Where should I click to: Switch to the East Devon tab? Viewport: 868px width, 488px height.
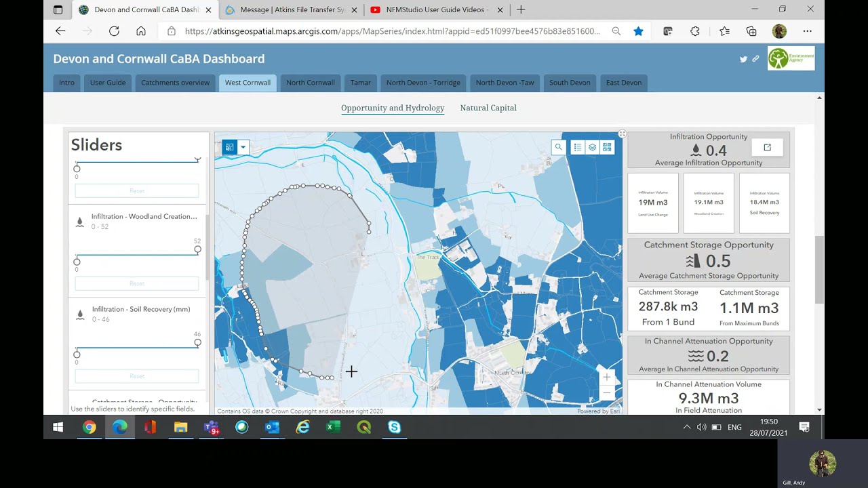point(624,83)
